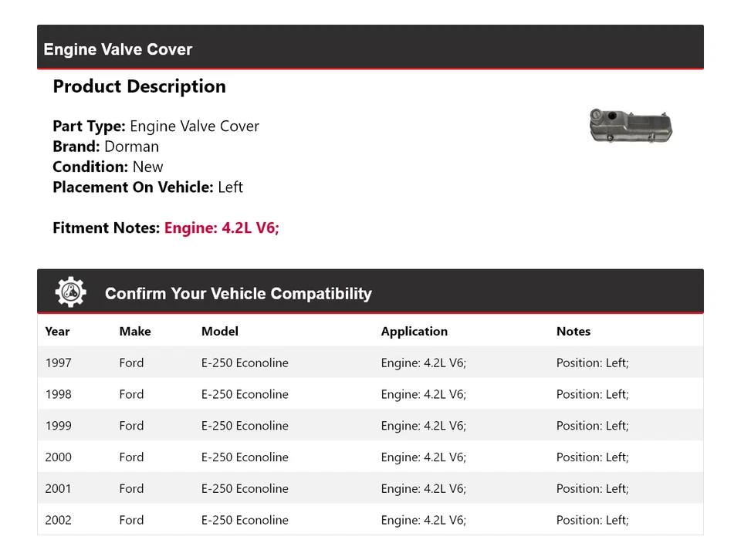741x560 pixels.
Task: Open the valve cover product thumbnail
Action: click(631, 126)
